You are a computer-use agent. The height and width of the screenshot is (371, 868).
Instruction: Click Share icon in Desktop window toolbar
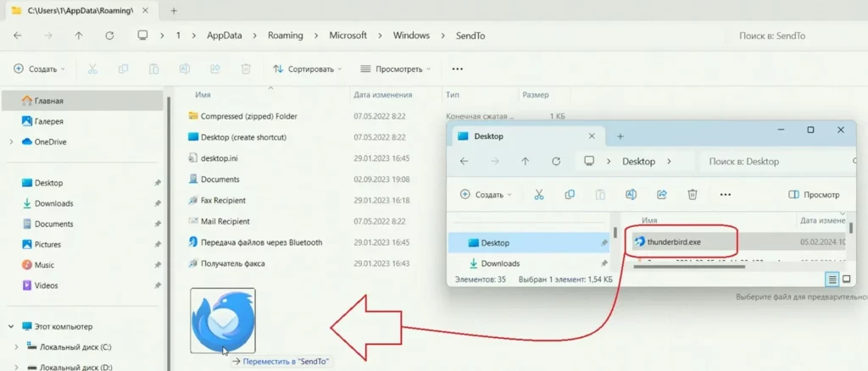coord(661,195)
